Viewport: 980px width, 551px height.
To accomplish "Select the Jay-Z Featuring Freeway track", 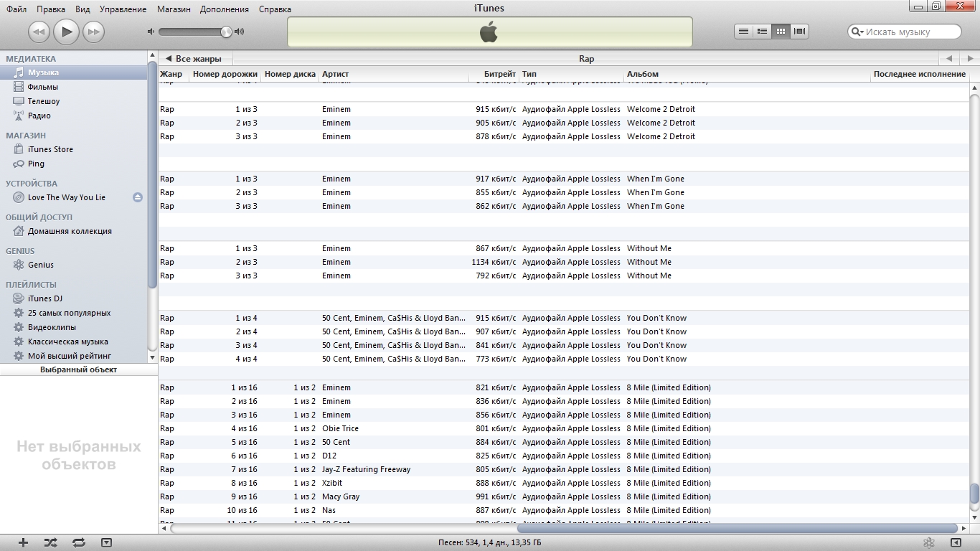I will point(564,469).
